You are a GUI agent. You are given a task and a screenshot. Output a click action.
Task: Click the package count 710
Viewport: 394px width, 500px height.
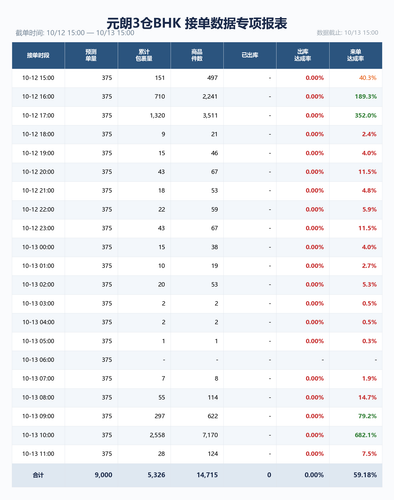click(x=160, y=97)
